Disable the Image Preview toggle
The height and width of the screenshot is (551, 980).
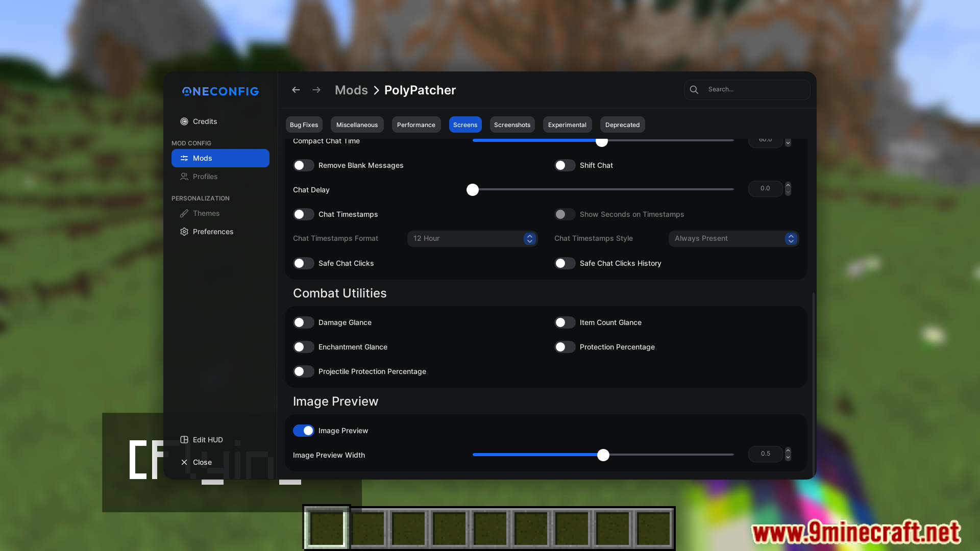click(x=304, y=431)
